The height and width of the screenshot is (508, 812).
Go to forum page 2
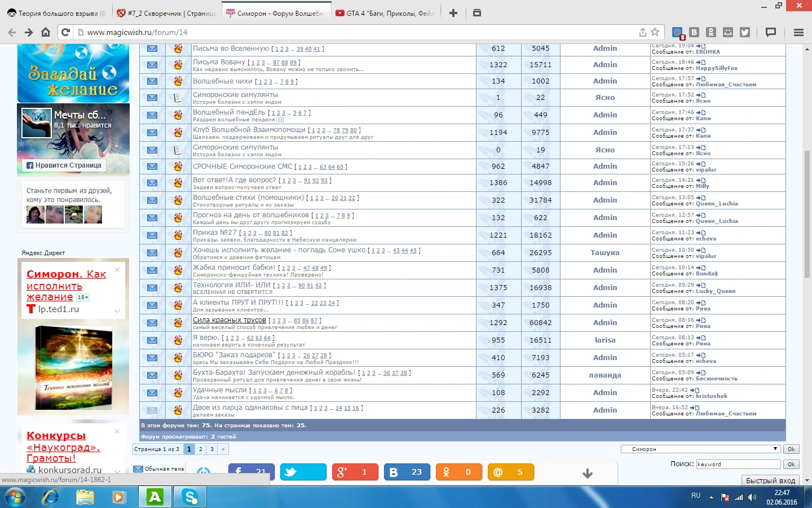(200, 449)
